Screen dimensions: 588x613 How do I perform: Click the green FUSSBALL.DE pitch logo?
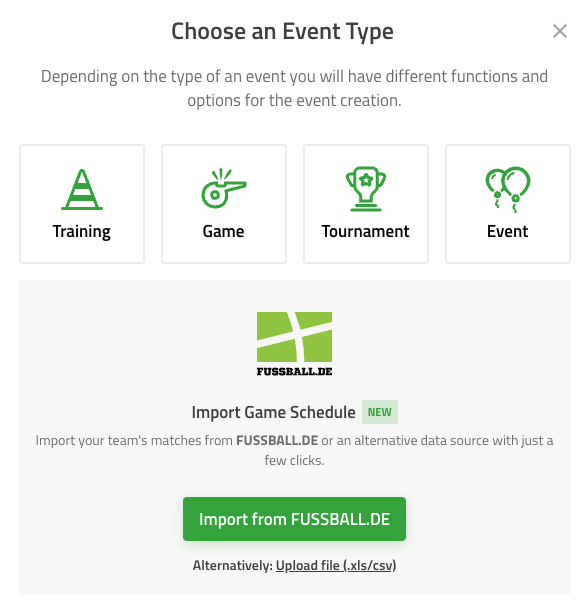click(x=294, y=337)
